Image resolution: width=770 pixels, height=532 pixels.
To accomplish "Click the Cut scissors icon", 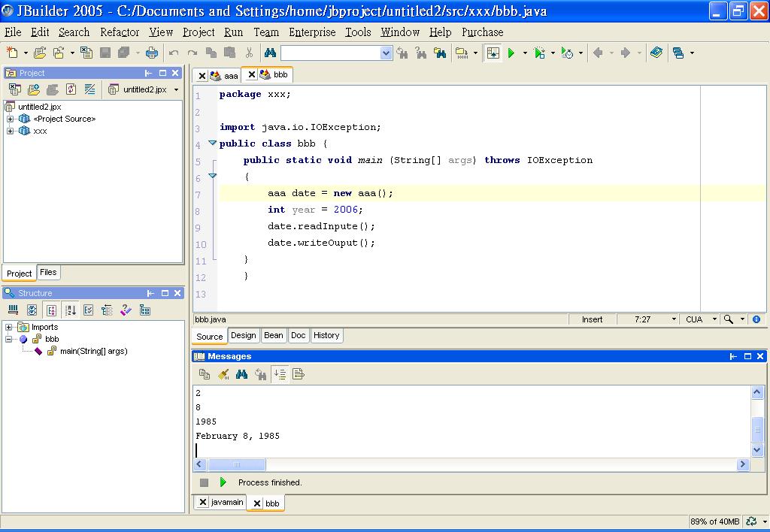I will point(249,53).
